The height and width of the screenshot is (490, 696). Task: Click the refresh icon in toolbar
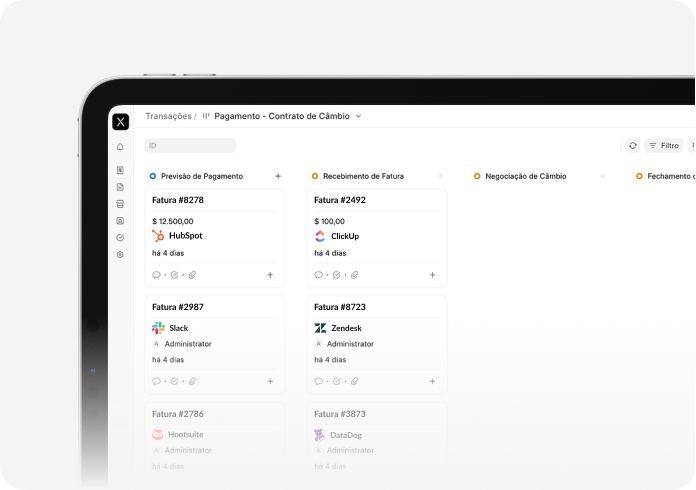point(633,146)
